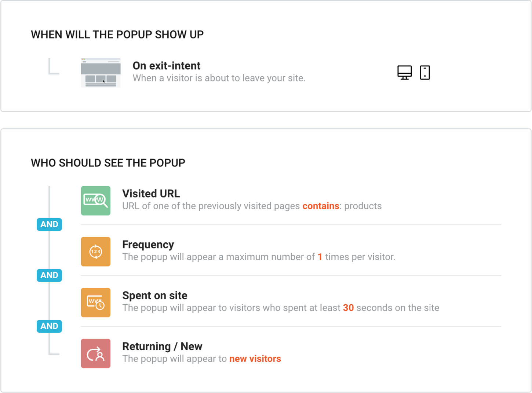Toggle the first AND operator below Visited URL
532x393 pixels.
click(x=49, y=224)
